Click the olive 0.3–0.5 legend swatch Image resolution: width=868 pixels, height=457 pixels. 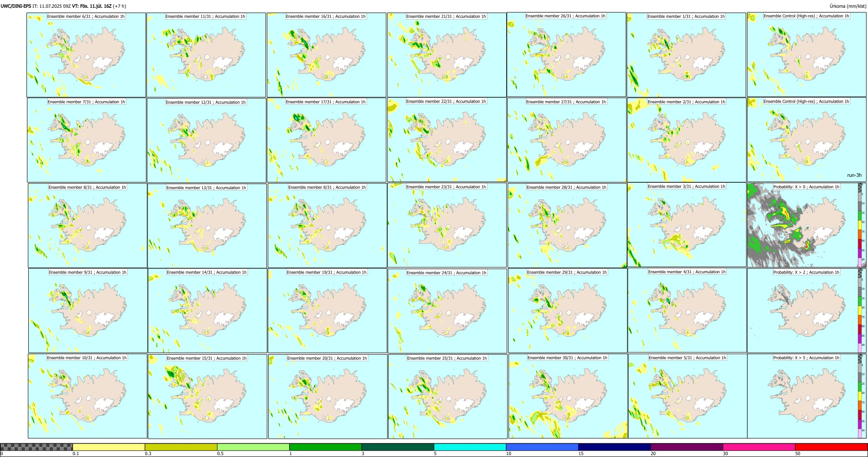point(181,447)
